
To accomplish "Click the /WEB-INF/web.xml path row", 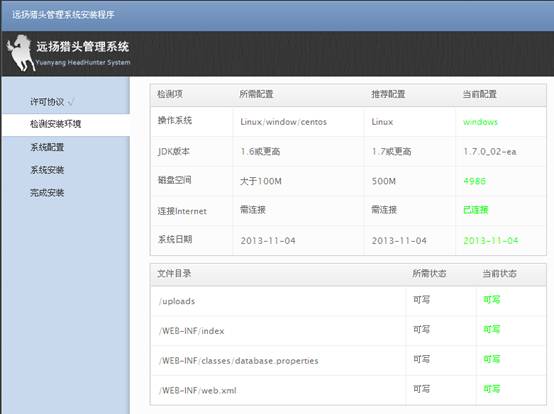I will click(x=348, y=390).
